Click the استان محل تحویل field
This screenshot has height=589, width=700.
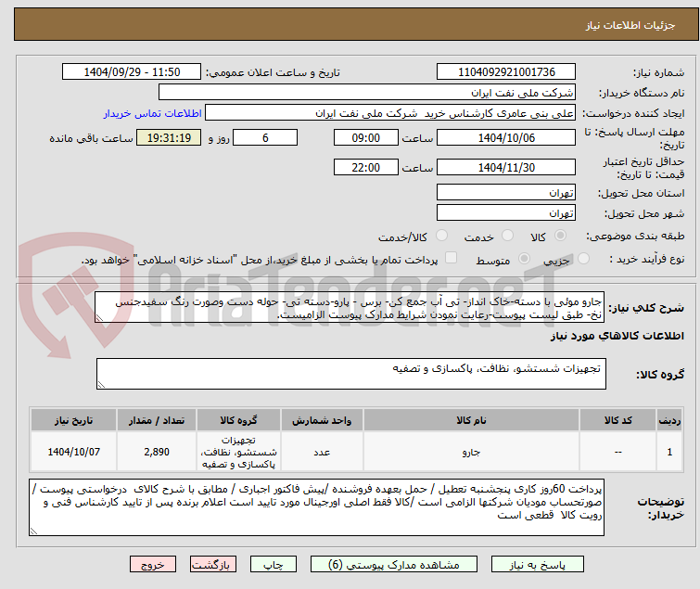(x=506, y=192)
